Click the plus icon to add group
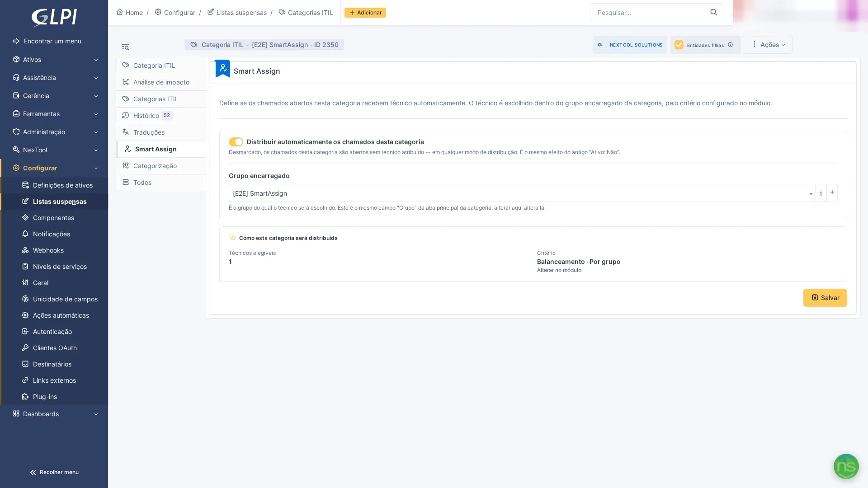Viewport: 868px width, 488px height. [832, 193]
